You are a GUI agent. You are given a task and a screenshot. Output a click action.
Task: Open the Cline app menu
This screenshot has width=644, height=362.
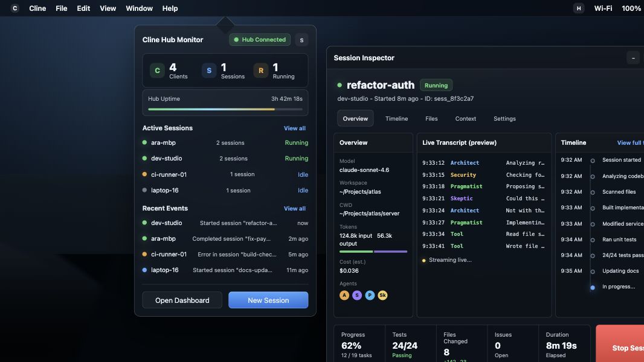(x=37, y=8)
